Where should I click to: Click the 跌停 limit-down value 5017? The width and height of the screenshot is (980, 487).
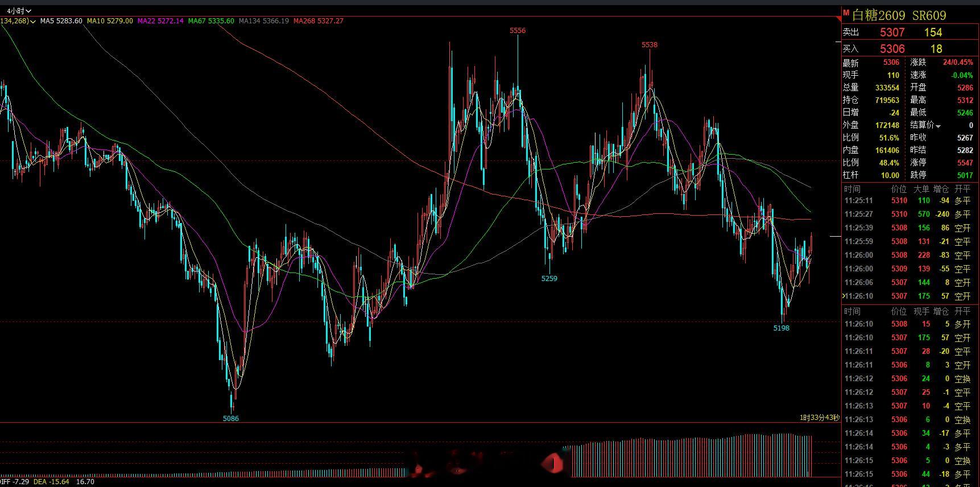click(965, 175)
